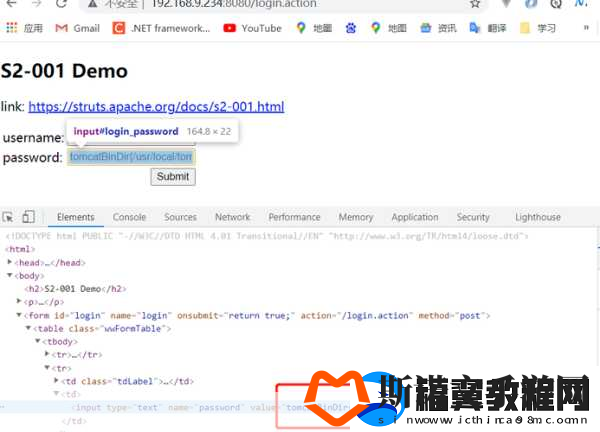Click the struts.apache.org s2-001 link
This screenshot has width=600, height=432.
pyautogui.click(x=156, y=106)
